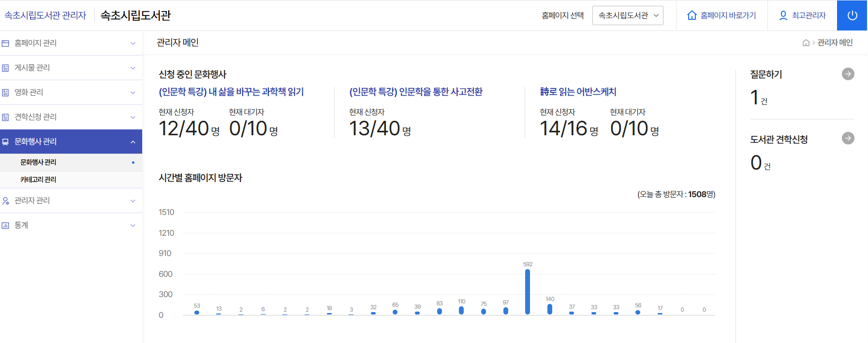This screenshot has height=343, width=868.
Task: Open 홈페이지 바로가기 link text
Action: coord(728,15)
